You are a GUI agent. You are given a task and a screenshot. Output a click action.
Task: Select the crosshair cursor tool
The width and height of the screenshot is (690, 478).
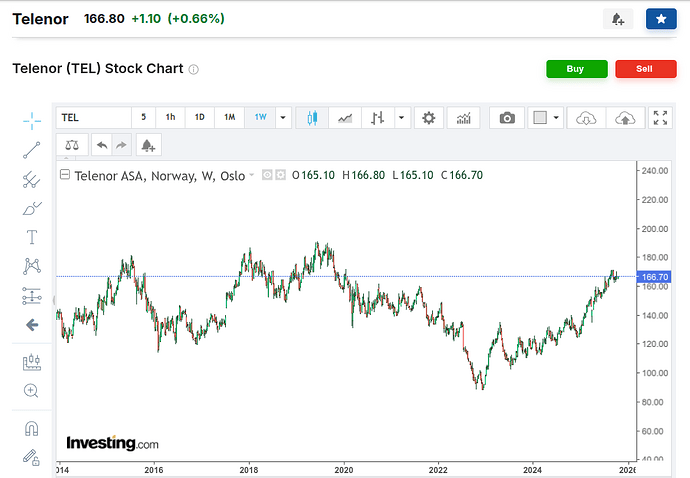pyautogui.click(x=32, y=121)
